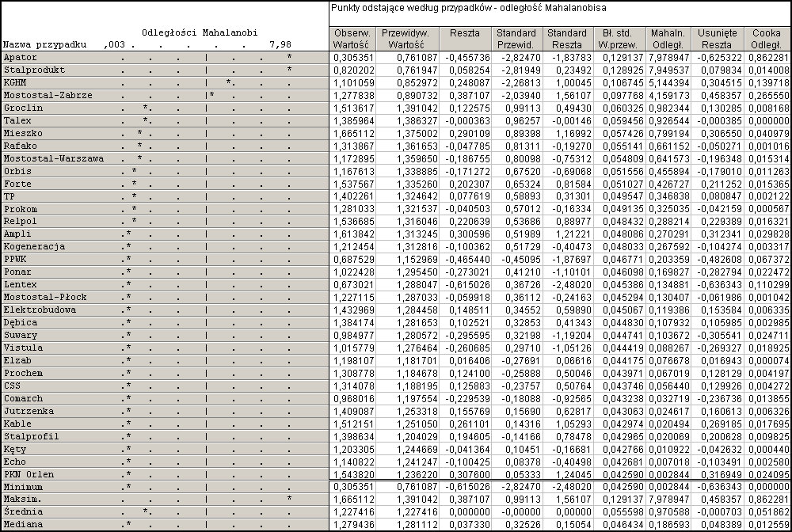Click the Suwary case name

[21, 335]
